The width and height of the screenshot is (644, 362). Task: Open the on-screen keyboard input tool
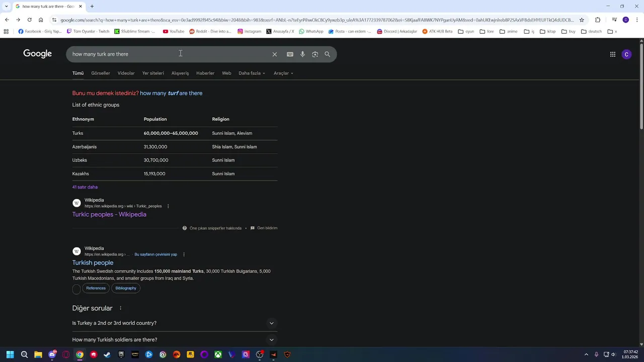pyautogui.click(x=290, y=54)
